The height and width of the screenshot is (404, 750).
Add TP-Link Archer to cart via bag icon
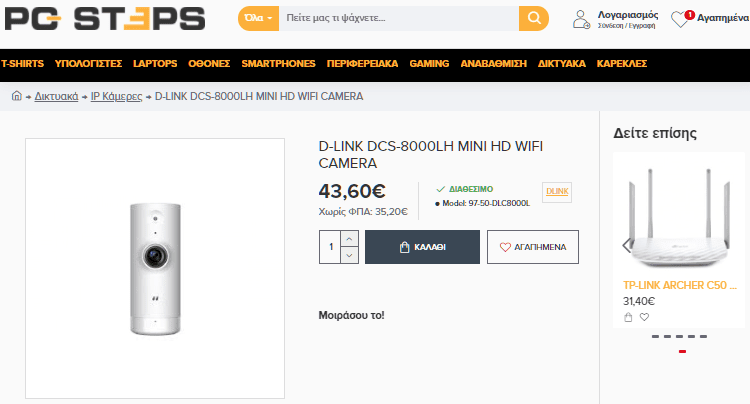pyautogui.click(x=628, y=317)
